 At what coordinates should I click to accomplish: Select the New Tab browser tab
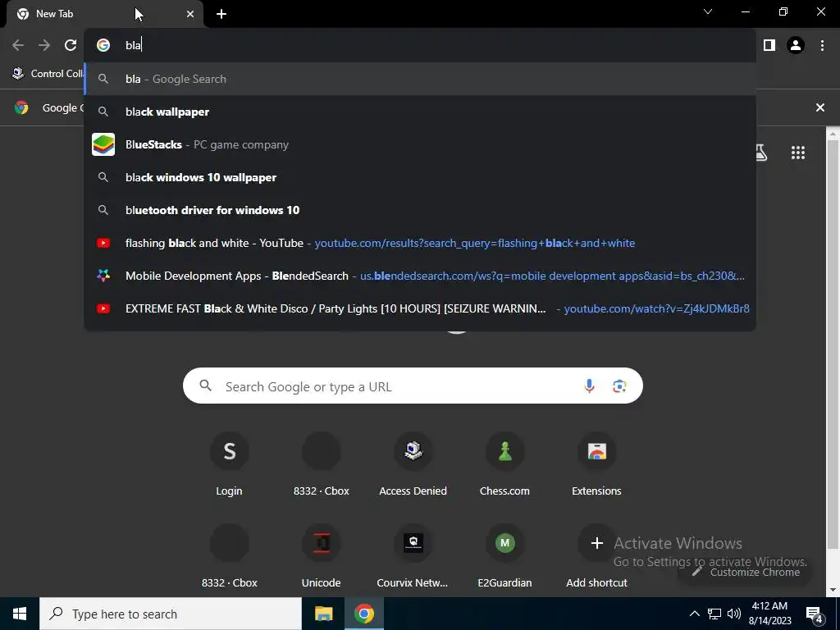coord(104,14)
